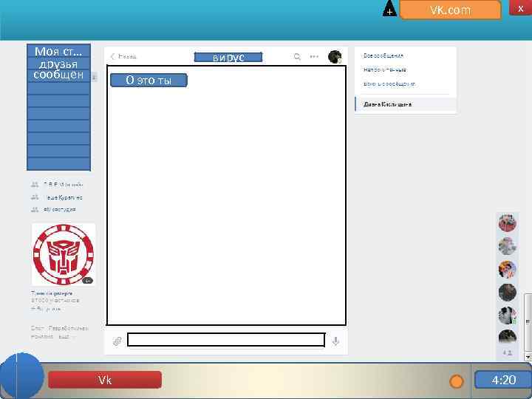
Task: Open the сообщен menu item
Action: pos(58,75)
